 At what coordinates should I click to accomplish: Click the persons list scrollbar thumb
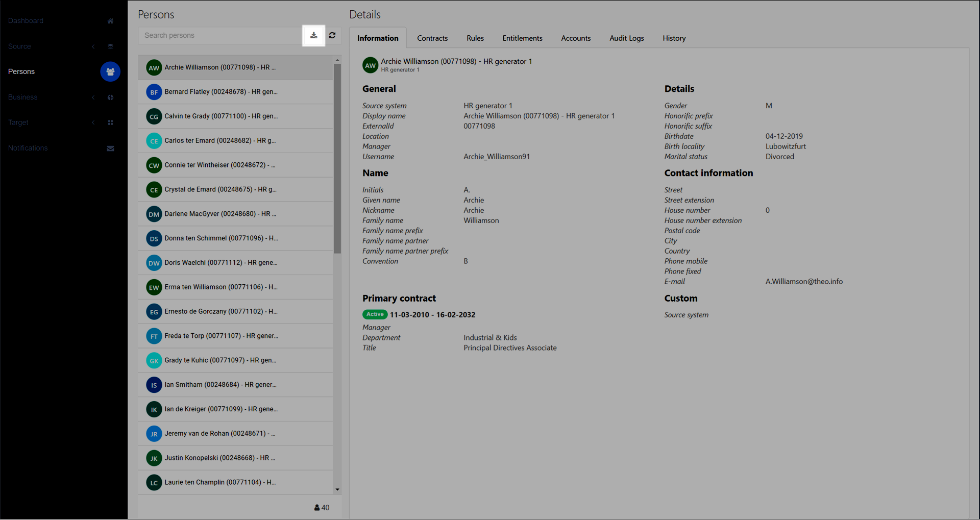point(337,159)
